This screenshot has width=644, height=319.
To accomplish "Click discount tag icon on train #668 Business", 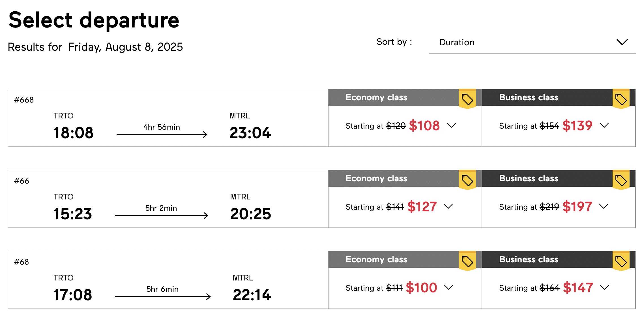I will pyautogui.click(x=621, y=99).
